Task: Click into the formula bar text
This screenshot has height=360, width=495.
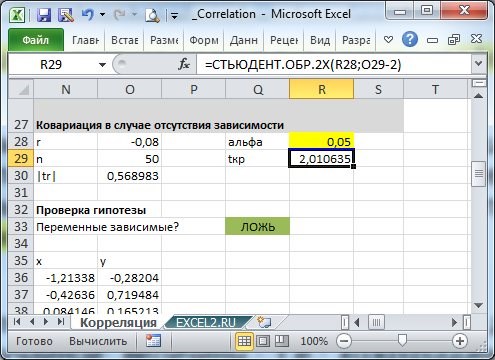Action: (x=333, y=64)
